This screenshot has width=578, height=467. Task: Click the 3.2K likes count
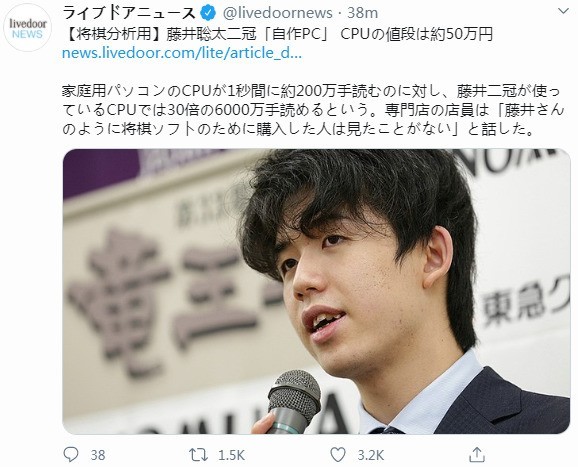click(370, 455)
